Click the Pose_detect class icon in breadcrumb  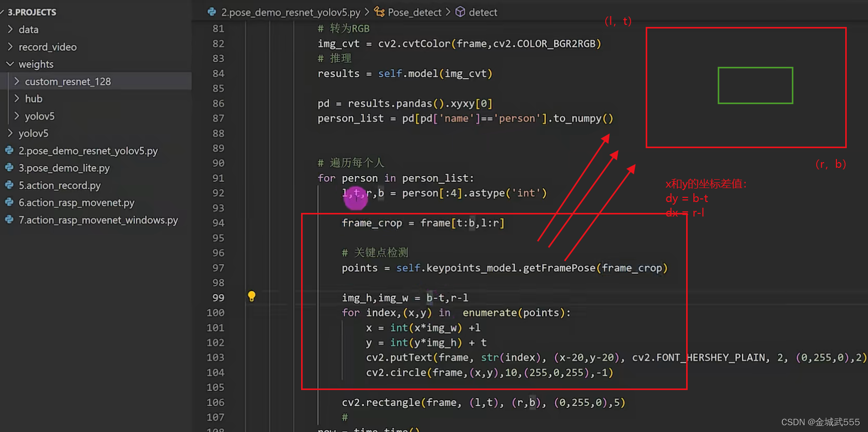tap(380, 12)
